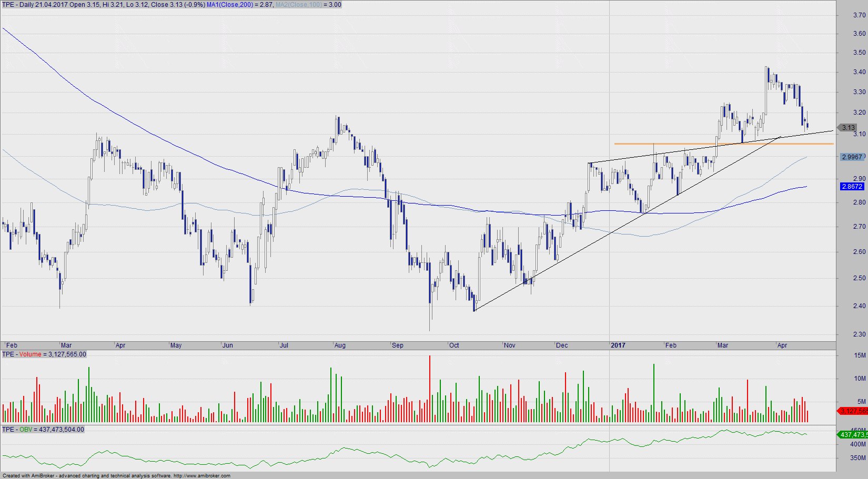Click the green OBV value tag on axis
Viewport: 868px width, 479px height.
click(853, 434)
